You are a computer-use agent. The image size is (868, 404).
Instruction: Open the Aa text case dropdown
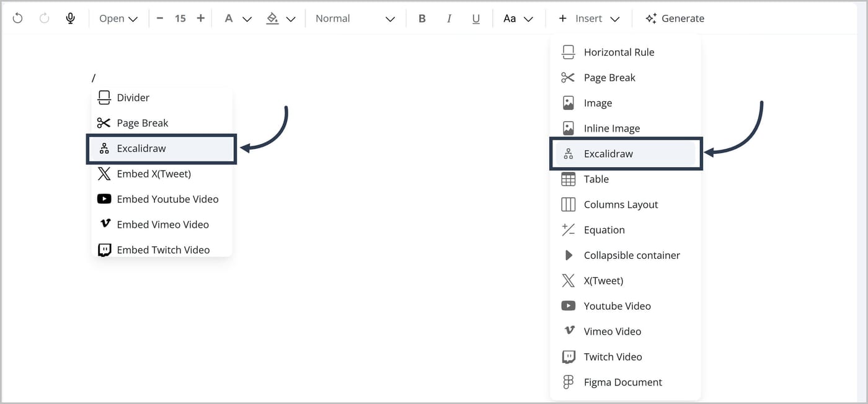tap(518, 19)
